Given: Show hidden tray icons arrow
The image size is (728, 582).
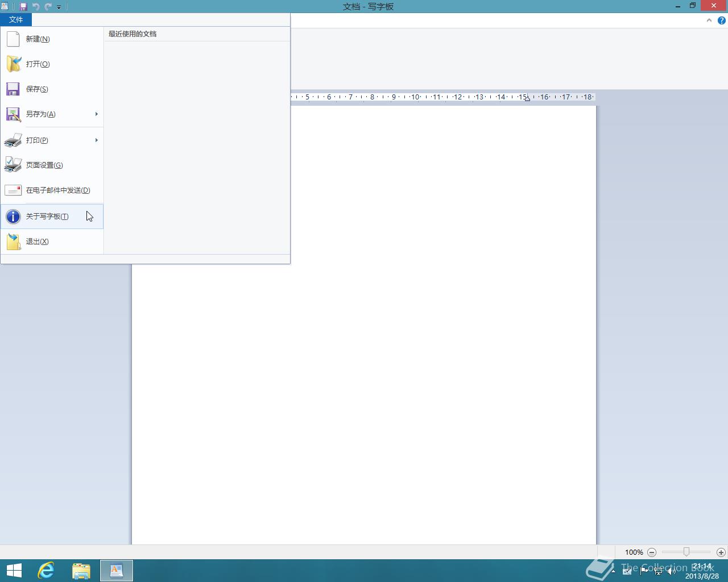Looking at the screenshot, I should pyautogui.click(x=613, y=571).
